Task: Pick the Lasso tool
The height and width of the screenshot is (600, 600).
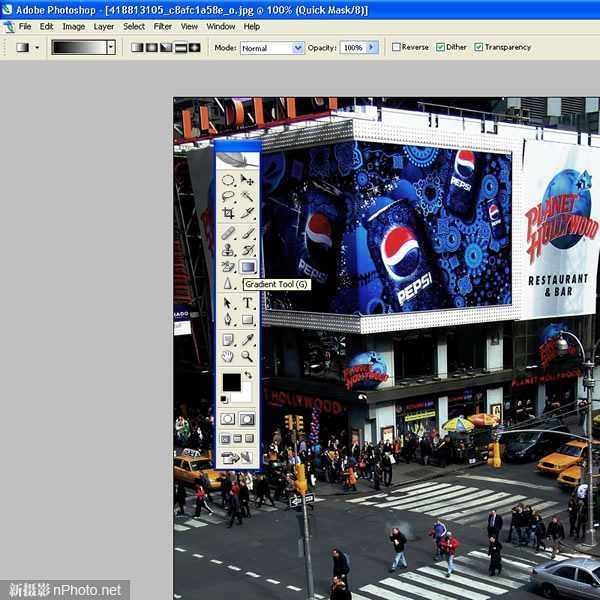Action: 228,197
